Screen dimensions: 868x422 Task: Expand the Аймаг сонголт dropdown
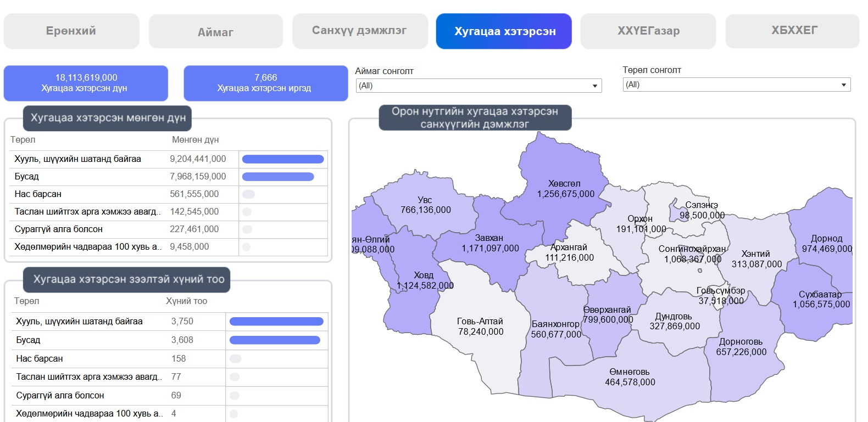pyautogui.click(x=478, y=86)
